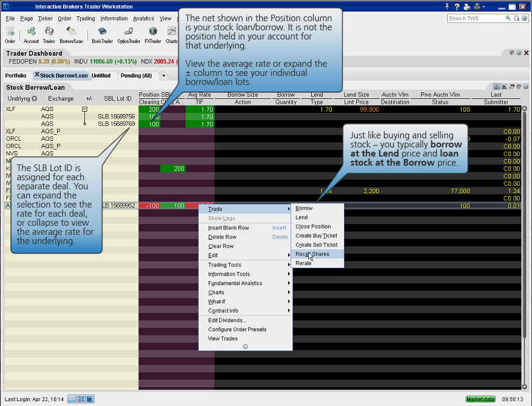Choose Clear Row in context menu
The width and height of the screenshot is (532, 406).
(245, 246)
